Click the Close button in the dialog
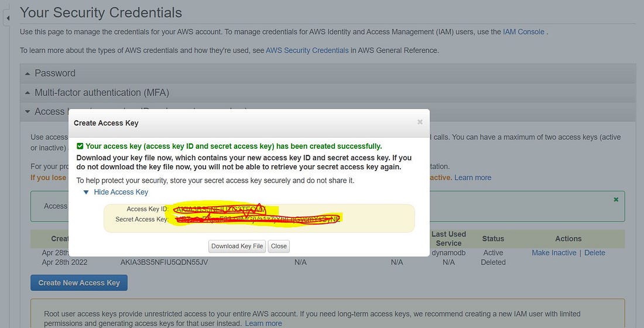This screenshot has height=328, width=644. pyautogui.click(x=279, y=246)
